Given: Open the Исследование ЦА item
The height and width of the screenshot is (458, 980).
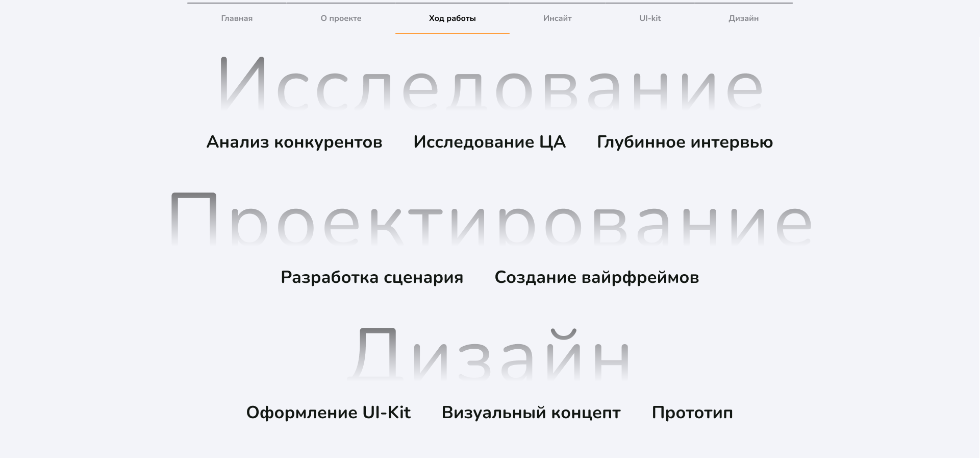Looking at the screenshot, I should pyautogui.click(x=490, y=142).
